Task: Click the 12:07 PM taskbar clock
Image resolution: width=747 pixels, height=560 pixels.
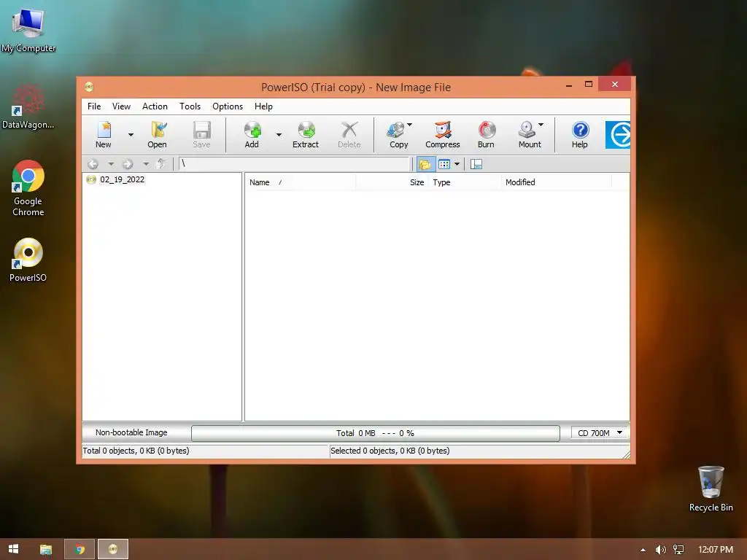Action: point(716,550)
